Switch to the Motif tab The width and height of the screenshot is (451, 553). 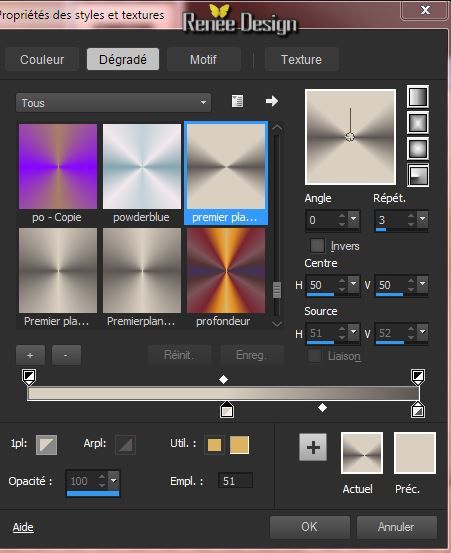(x=203, y=59)
